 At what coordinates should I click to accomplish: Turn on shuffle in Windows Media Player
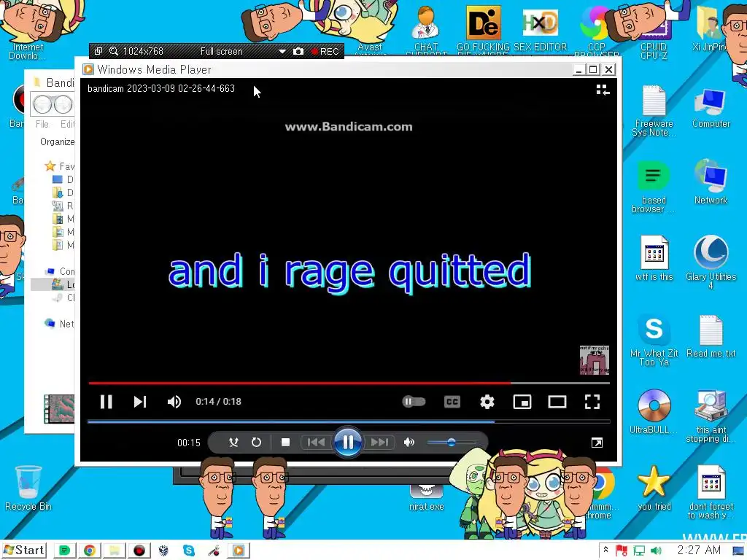click(x=233, y=443)
